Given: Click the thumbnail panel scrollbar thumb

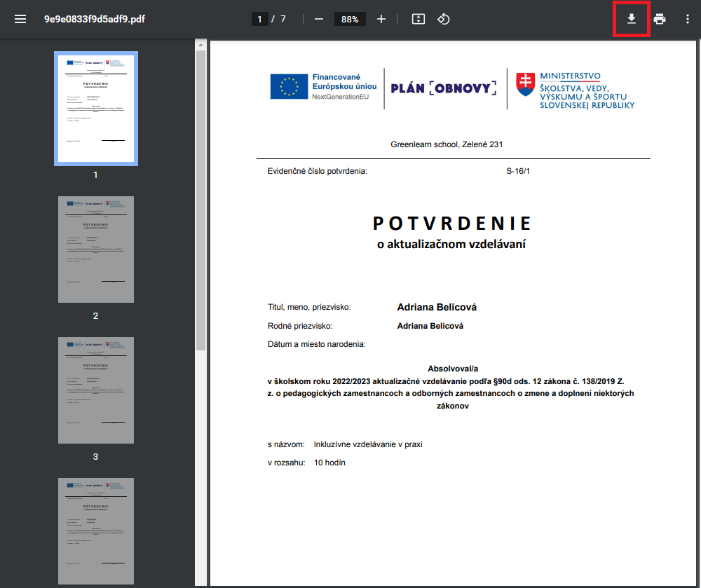Looking at the screenshot, I should coord(200,200).
